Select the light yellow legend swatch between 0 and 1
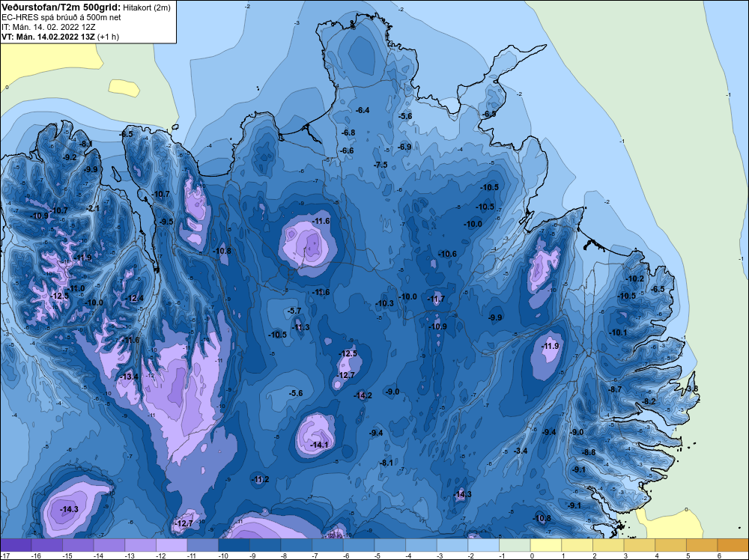Screen dimensions: 749x560 point(546,545)
